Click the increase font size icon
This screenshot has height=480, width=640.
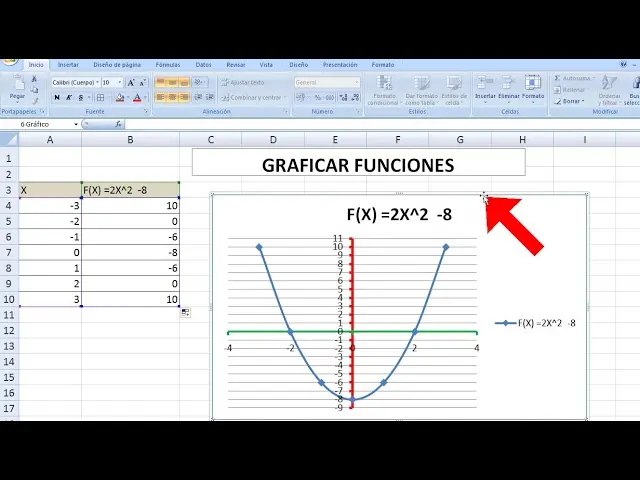coord(132,82)
